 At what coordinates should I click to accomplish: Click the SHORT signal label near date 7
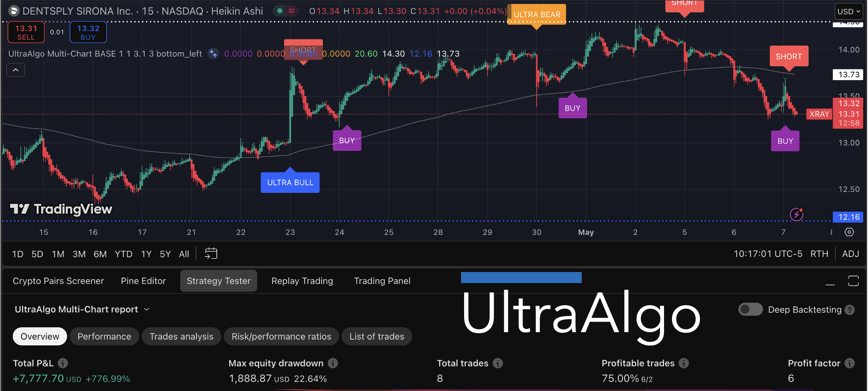click(x=789, y=56)
